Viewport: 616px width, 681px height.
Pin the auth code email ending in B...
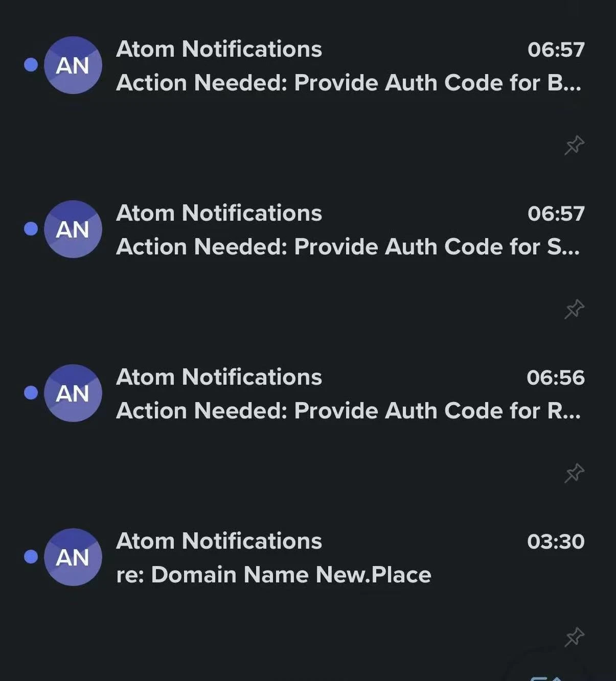click(x=574, y=145)
